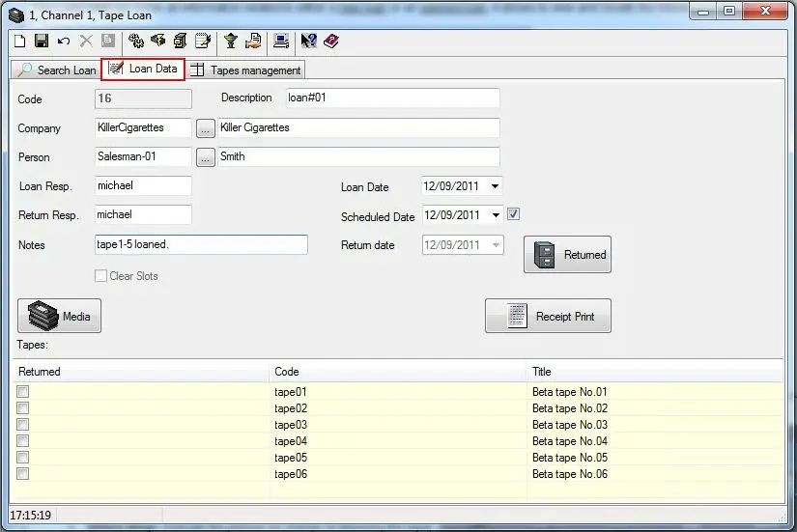Image resolution: width=797 pixels, height=532 pixels.
Task: Click the Save floppy disk icon
Action: (42, 42)
